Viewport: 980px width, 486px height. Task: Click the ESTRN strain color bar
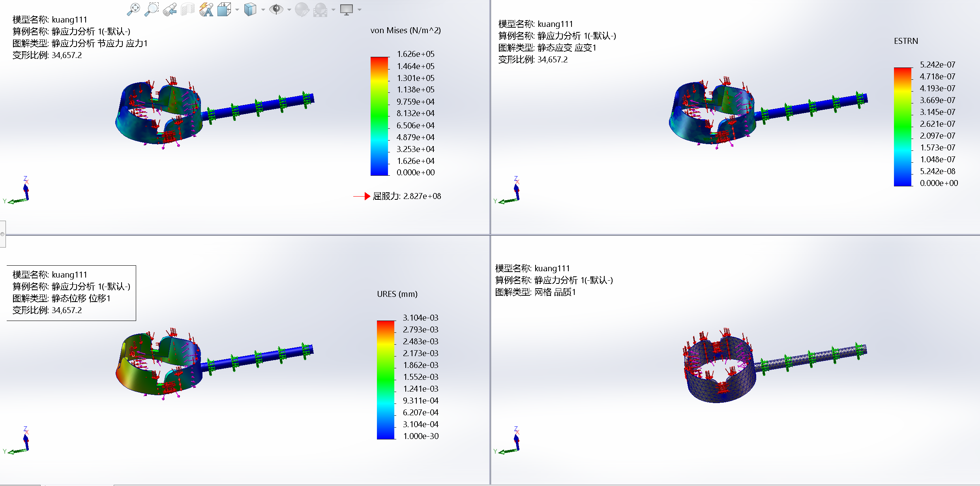[x=903, y=127]
